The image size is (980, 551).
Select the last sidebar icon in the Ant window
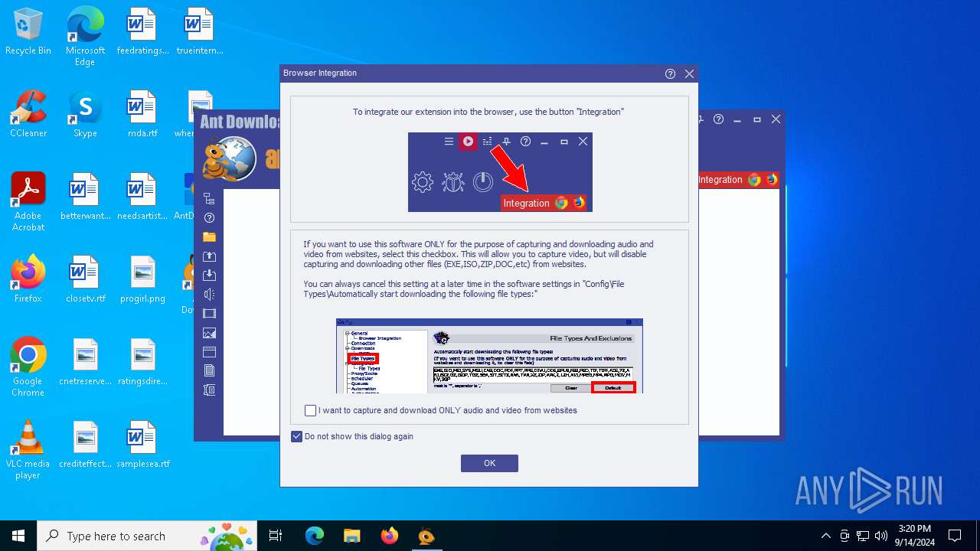209,390
